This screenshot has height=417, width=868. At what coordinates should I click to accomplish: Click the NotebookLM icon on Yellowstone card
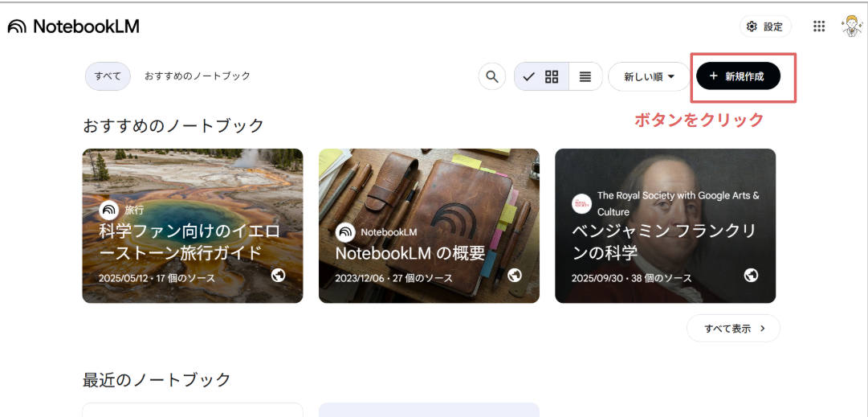tap(108, 210)
